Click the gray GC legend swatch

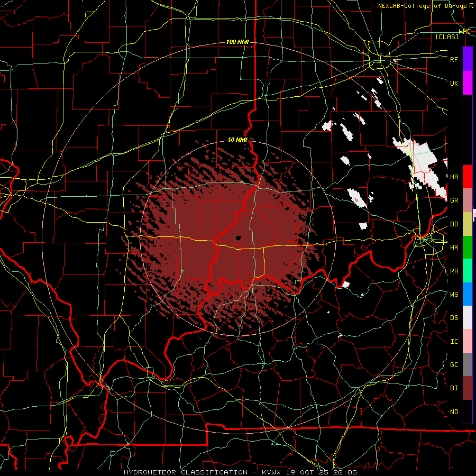coord(467,364)
